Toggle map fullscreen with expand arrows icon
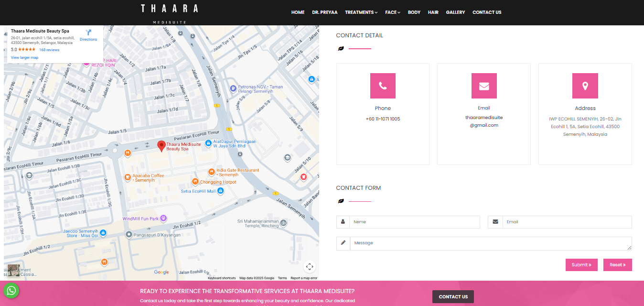Screen dimensions: 644x306 coord(310,266)
